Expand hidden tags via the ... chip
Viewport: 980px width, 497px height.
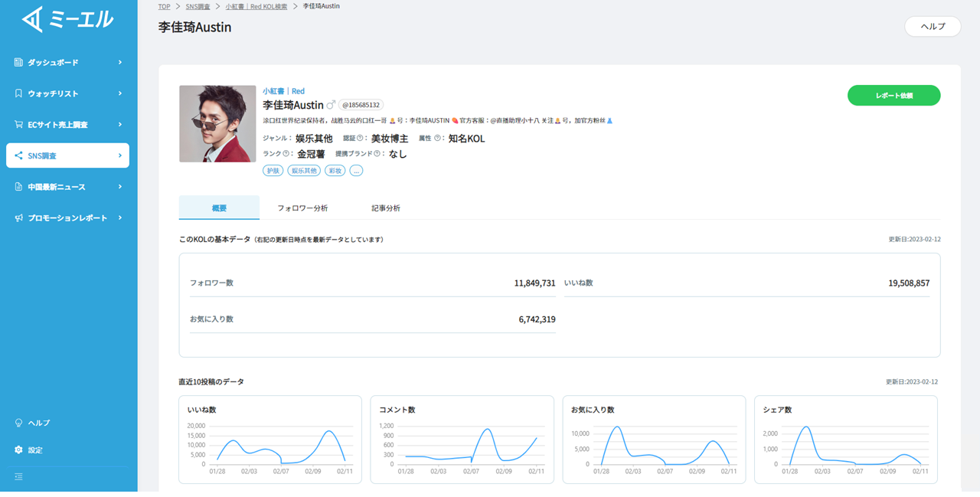[356, 170]
